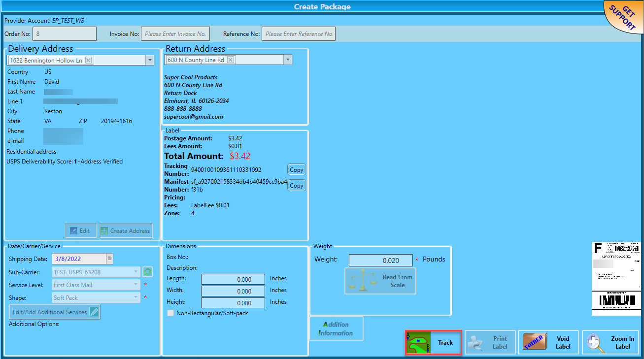Screen dimensions: 644x359
Task: Toggle the Non-Rectangular/Soft-pack checkbox
Action: [x=170, y=313]
